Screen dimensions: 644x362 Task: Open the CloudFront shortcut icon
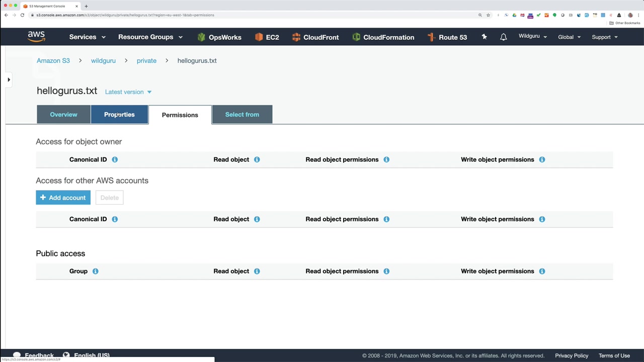[296, 37]
